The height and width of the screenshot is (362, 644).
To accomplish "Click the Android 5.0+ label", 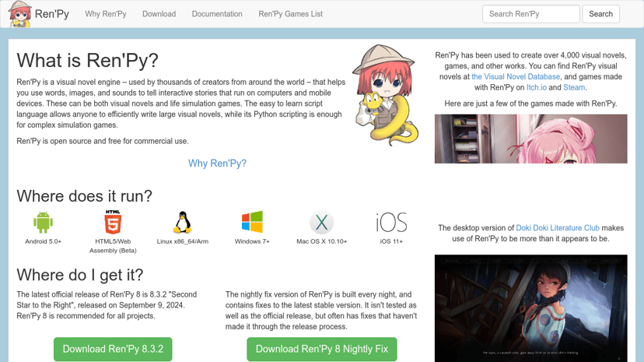I will point(43,241).
